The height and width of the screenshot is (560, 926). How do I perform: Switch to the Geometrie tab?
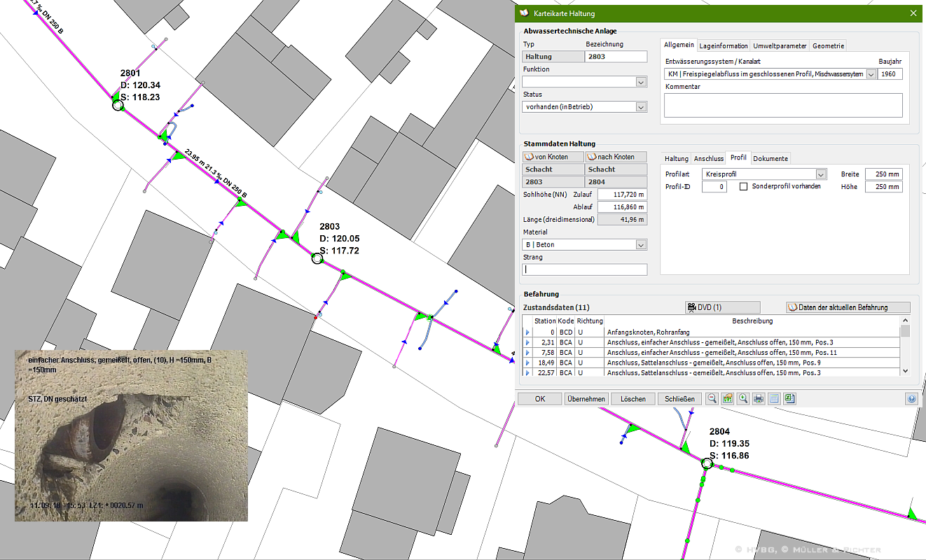point(828,45)
